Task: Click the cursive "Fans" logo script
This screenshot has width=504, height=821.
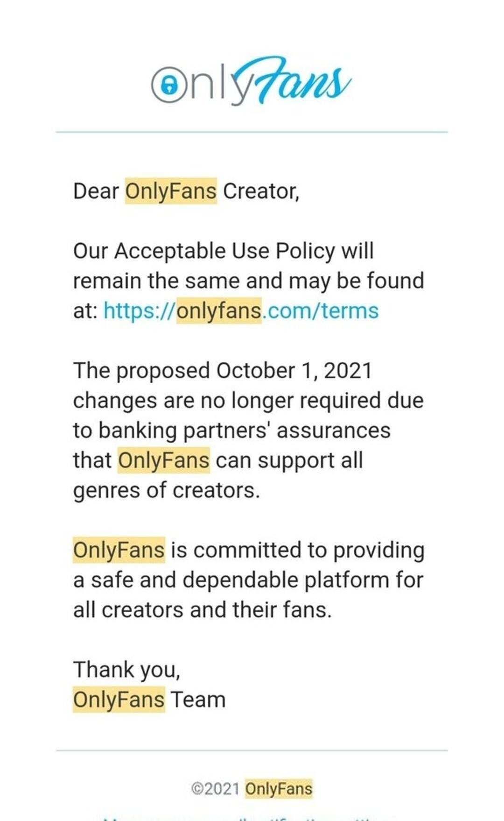Action: [299, 79]
